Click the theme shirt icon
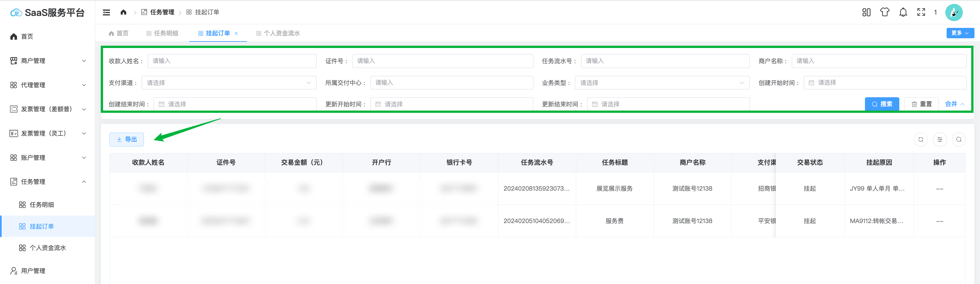 (884, 12)
